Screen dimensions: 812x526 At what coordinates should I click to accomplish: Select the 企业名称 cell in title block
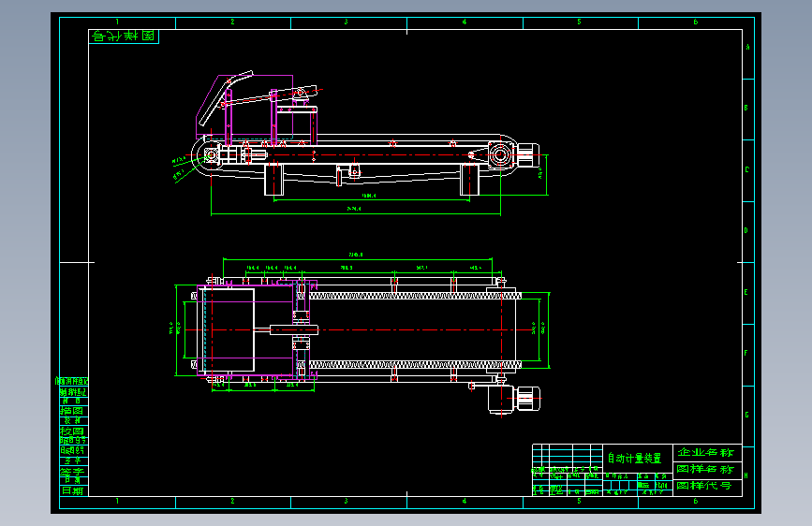707,452
